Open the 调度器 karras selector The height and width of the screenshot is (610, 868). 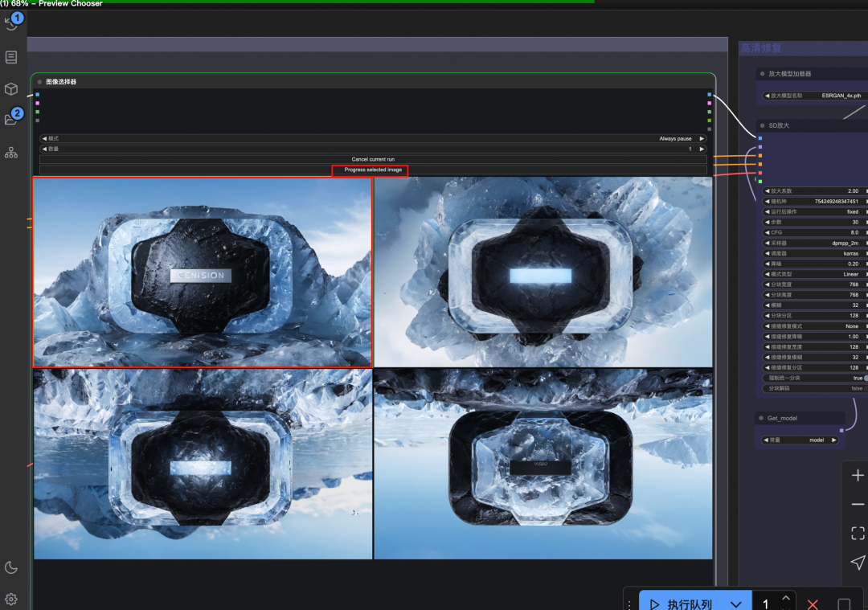tap(815, 253)
